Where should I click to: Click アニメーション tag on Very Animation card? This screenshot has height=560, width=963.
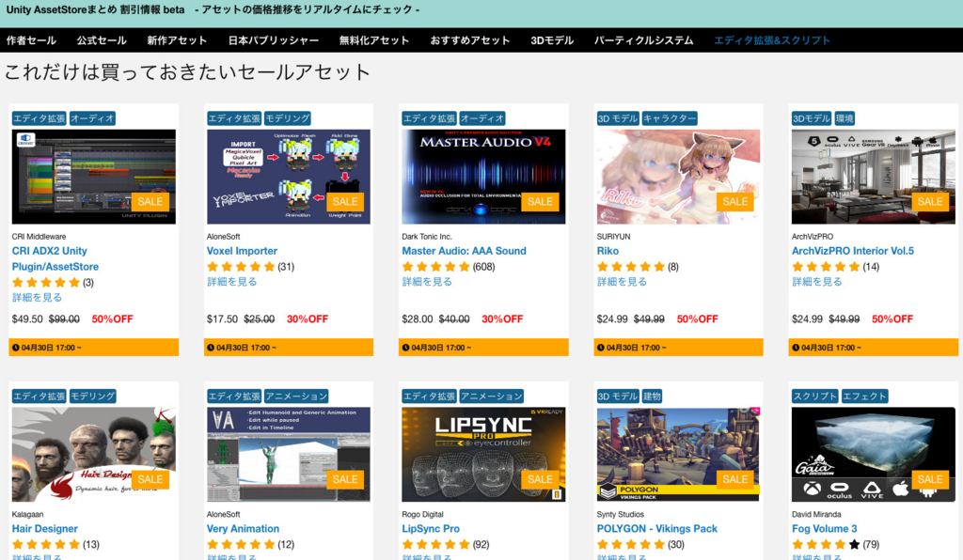(x=296, y=397)
